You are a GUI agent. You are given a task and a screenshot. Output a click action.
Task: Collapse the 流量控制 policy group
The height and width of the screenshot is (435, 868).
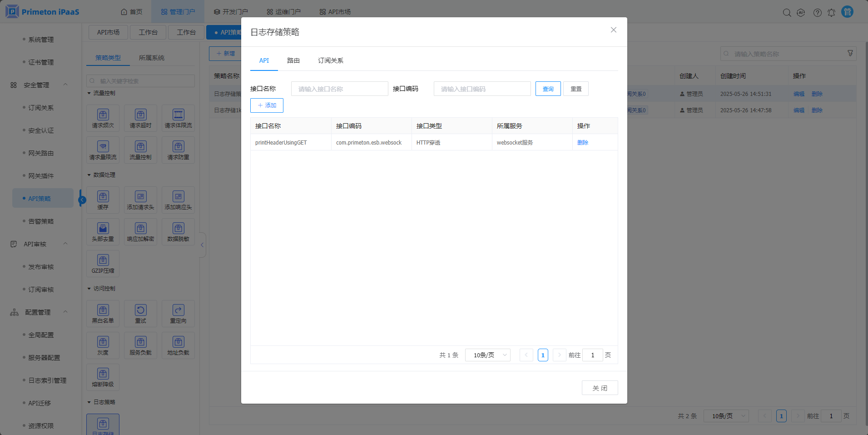(89, 93)
